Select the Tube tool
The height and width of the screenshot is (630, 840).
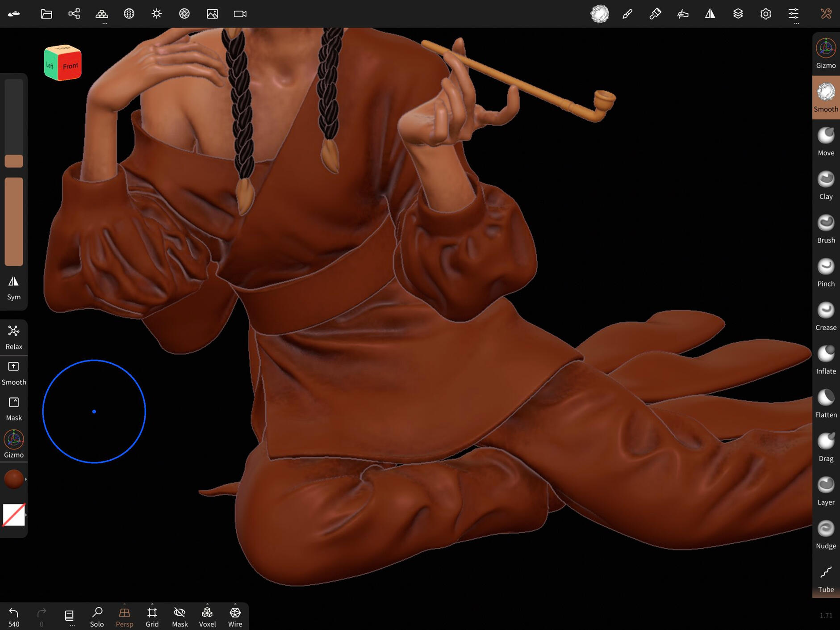coord(825,578)
